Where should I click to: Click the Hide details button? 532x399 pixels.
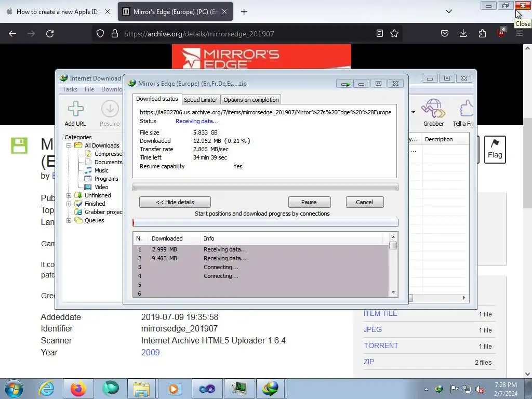click(x=175, y=202)
